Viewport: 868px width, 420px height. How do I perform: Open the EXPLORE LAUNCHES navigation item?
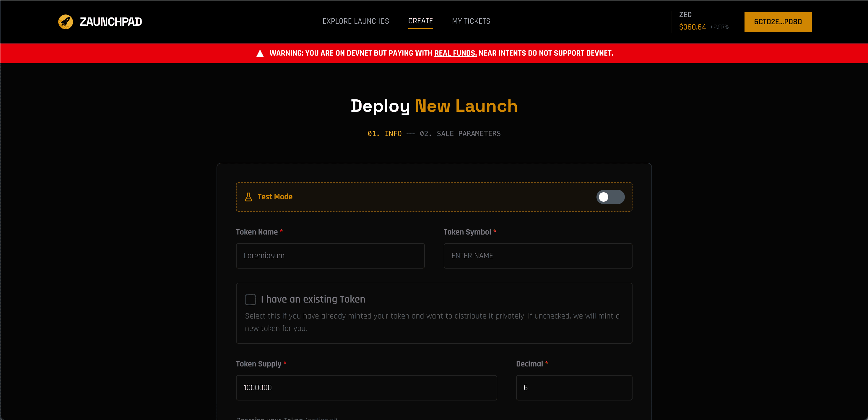356,21
